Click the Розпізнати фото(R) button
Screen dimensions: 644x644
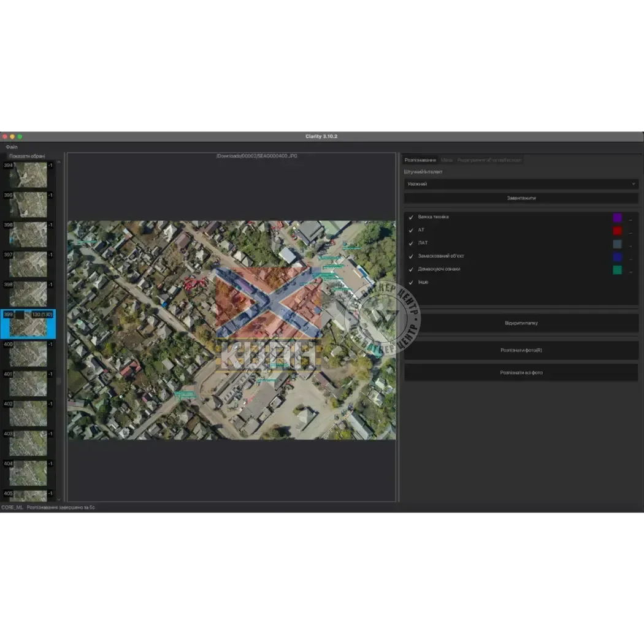point(521,350)
